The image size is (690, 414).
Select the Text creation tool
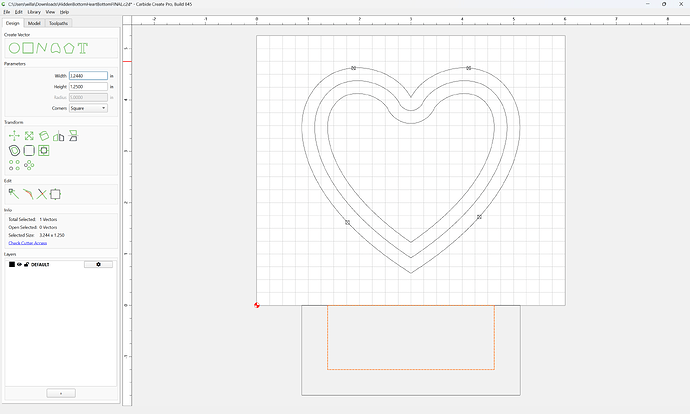pos(83,48)
